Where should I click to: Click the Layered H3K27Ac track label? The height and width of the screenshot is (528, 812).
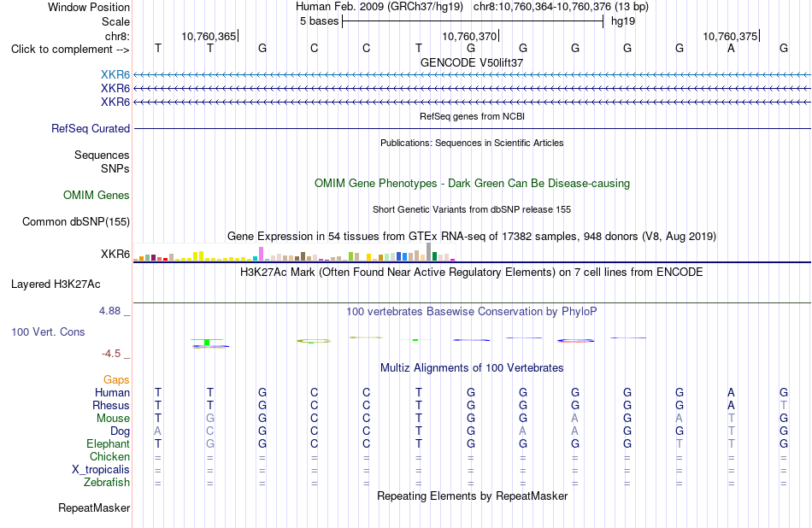point(56,285)
